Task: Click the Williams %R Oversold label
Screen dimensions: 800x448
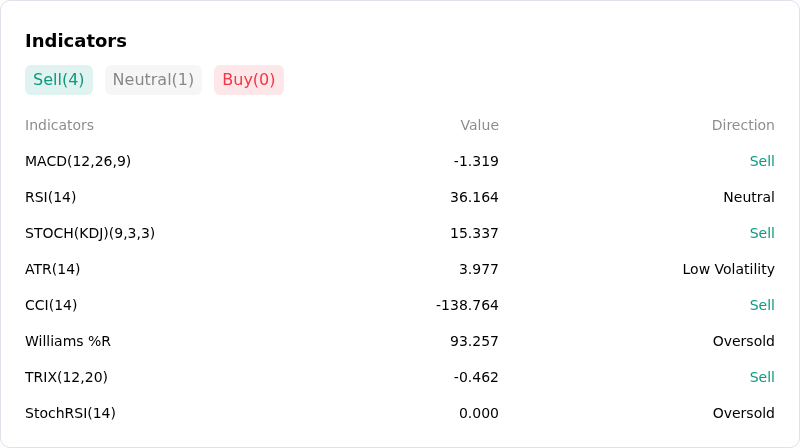Action: [743, 341]
